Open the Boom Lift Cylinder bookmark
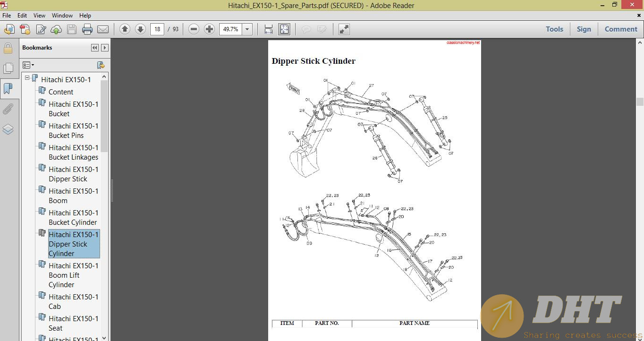Image resolution: width=644 pixels, height=341 pixels. pos(74,275)
